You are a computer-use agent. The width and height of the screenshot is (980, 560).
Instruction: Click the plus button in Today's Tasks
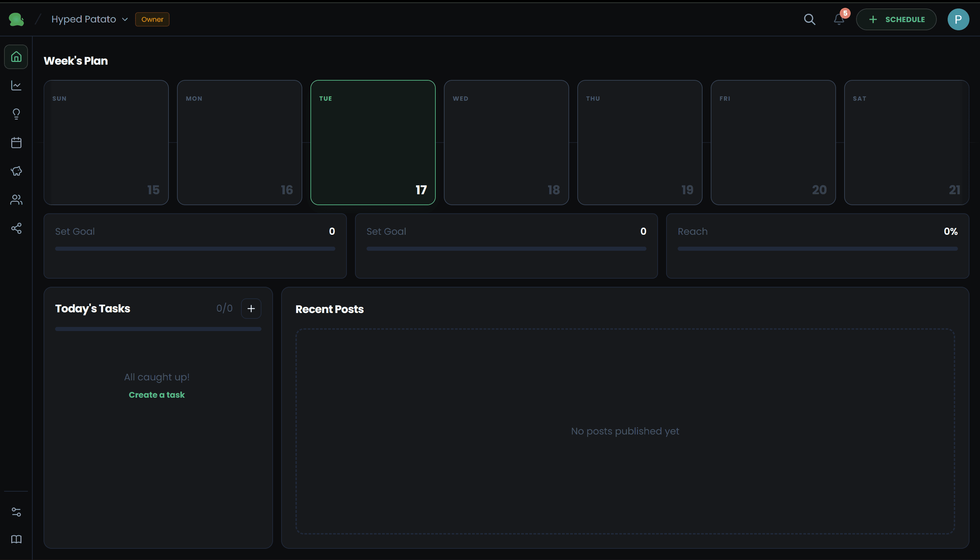pyautogui.click(x=251, y=308)
